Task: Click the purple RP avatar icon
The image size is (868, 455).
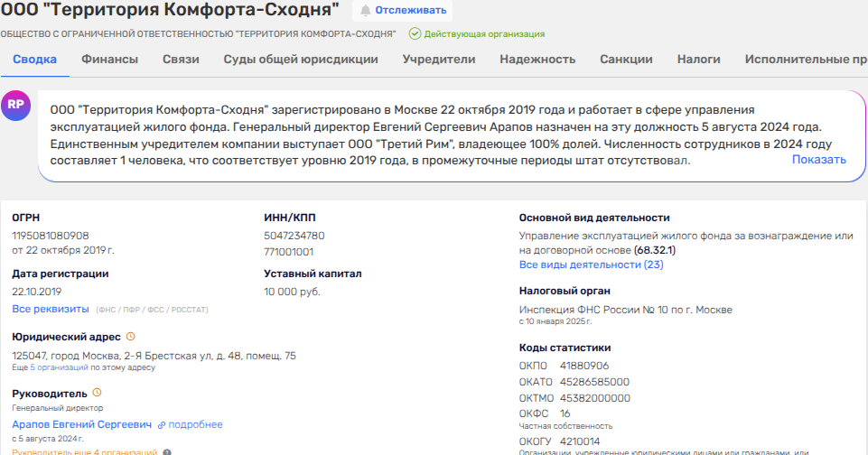Action: [16, 105]
